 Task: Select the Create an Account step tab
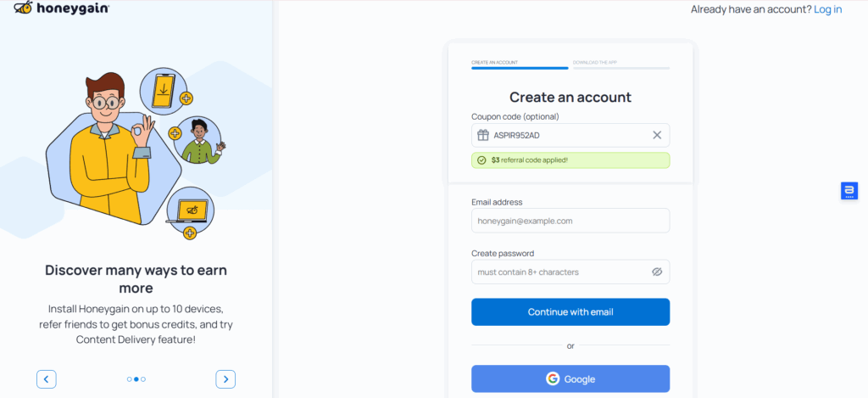click(x=519, y=63)
